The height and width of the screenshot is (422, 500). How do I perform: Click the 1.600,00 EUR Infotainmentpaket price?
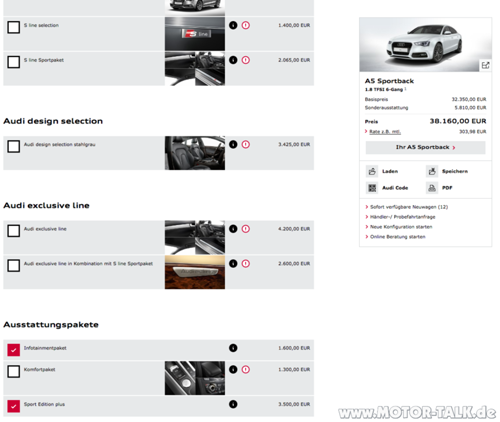point(294,348)
